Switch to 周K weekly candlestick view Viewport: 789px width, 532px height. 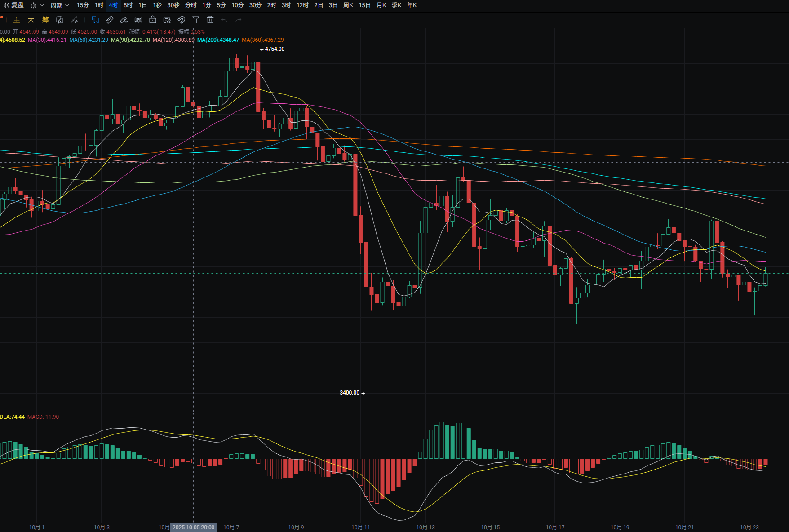[348, 5]
